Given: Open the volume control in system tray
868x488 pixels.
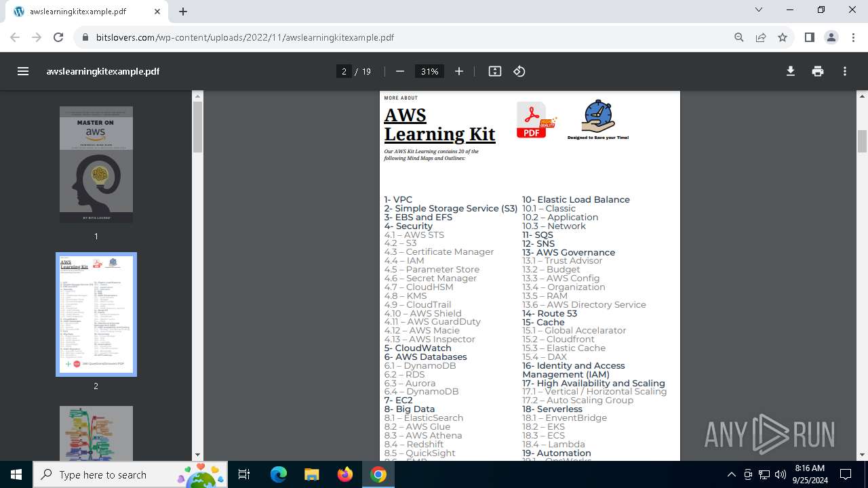Looking at the screenshot, I should tap(781, 474).
